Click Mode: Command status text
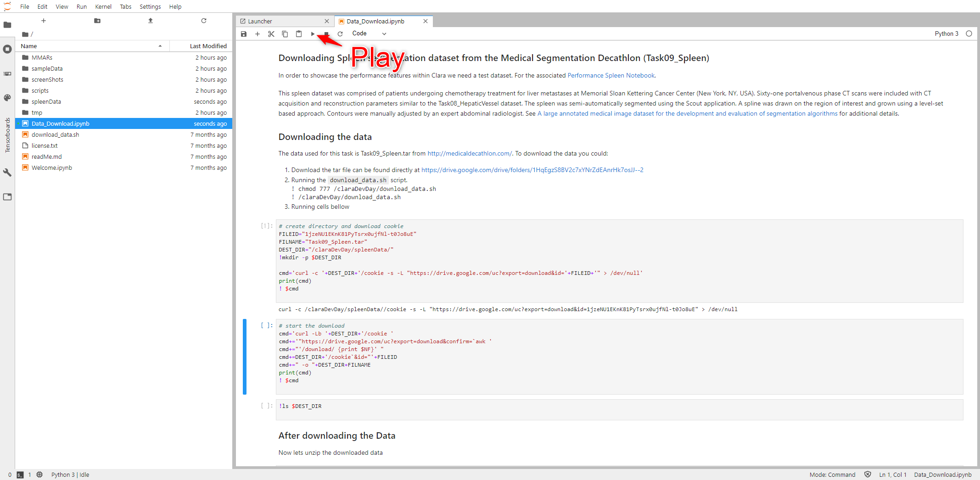The width and height of the screenshot is (980, 480). (x=832, y=475)
